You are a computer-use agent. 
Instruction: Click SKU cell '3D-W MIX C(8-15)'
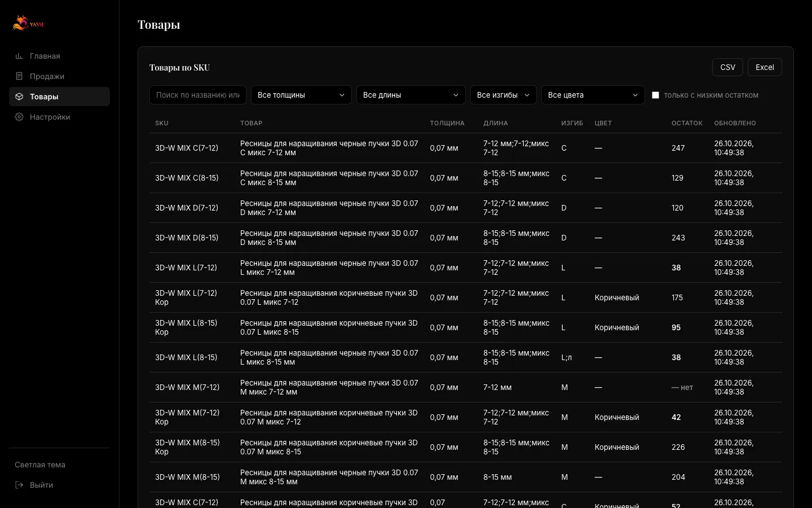point(187,178)
